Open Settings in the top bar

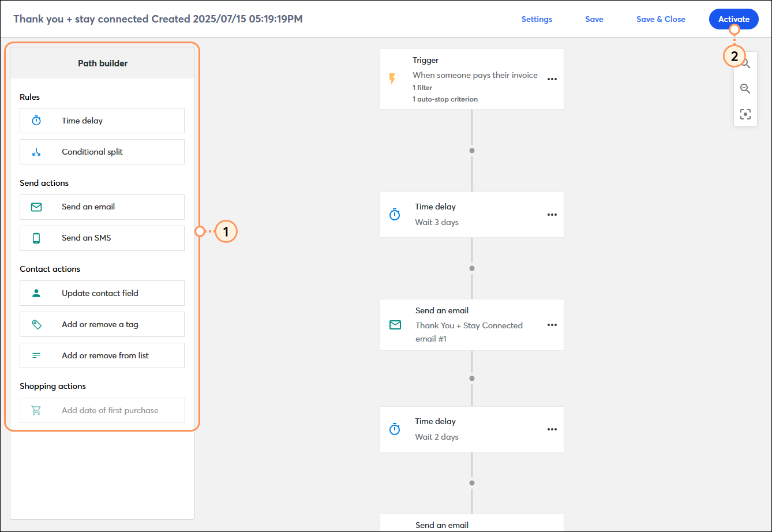(x=537, y=19)
